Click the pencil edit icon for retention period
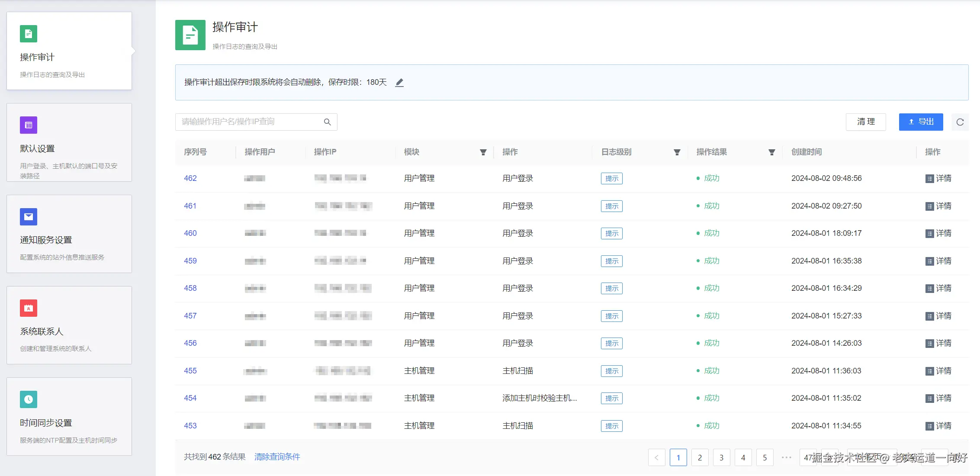980x476 pixels. 399,83
